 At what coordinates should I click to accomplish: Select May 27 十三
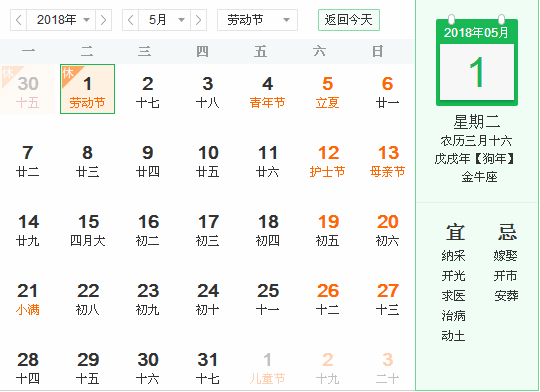[387, 299]
